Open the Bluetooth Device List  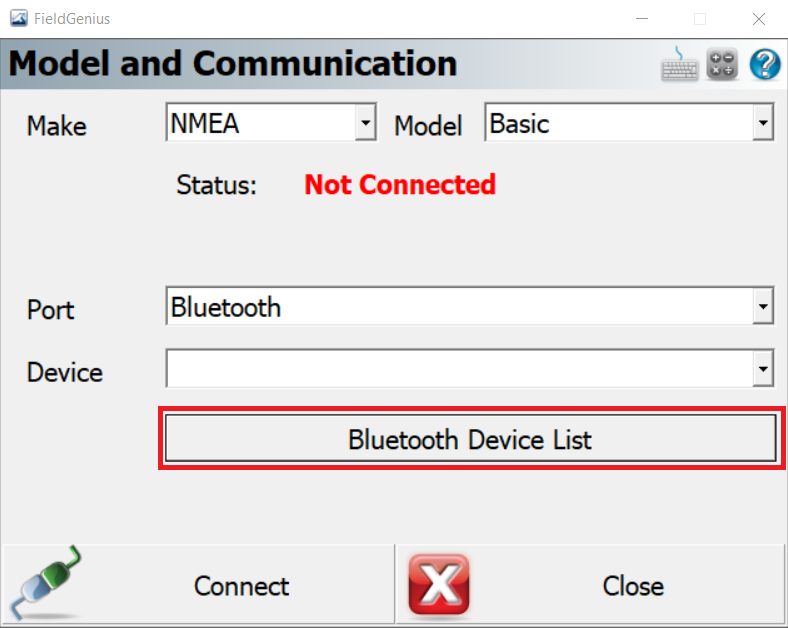coord(471,438)
